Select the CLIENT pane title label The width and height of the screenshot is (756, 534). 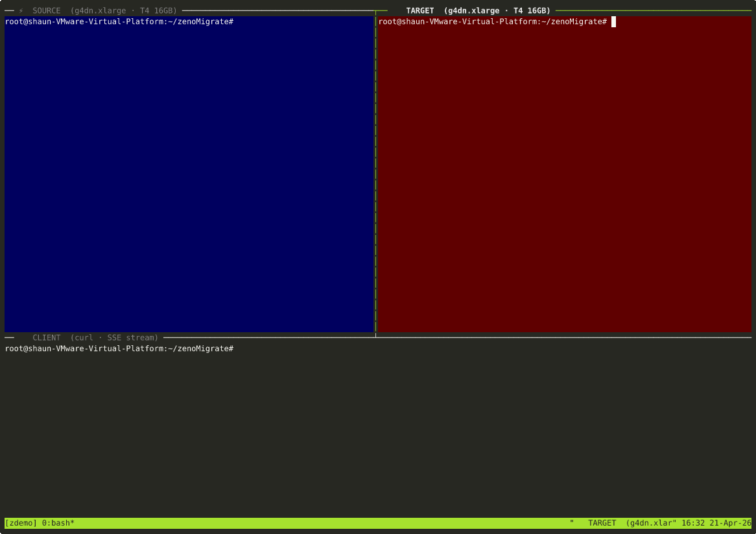(46, 337)
